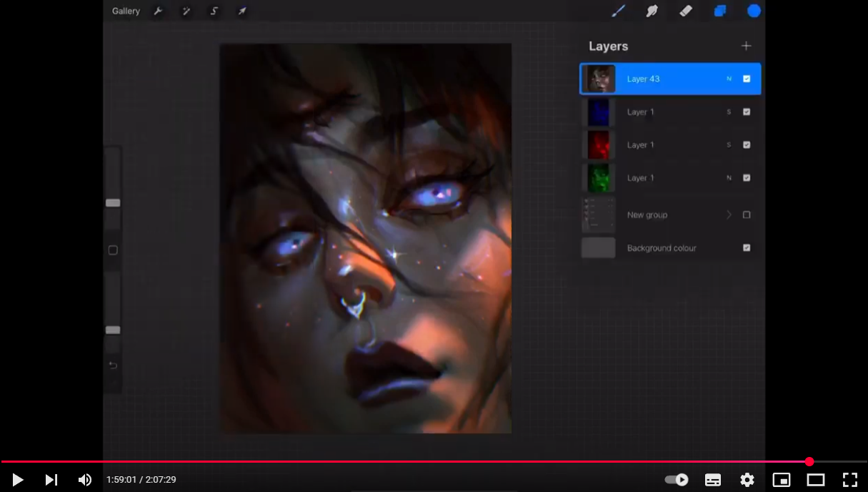Mute the video volume
Screen dimensions: 868x492
point(85,480)
